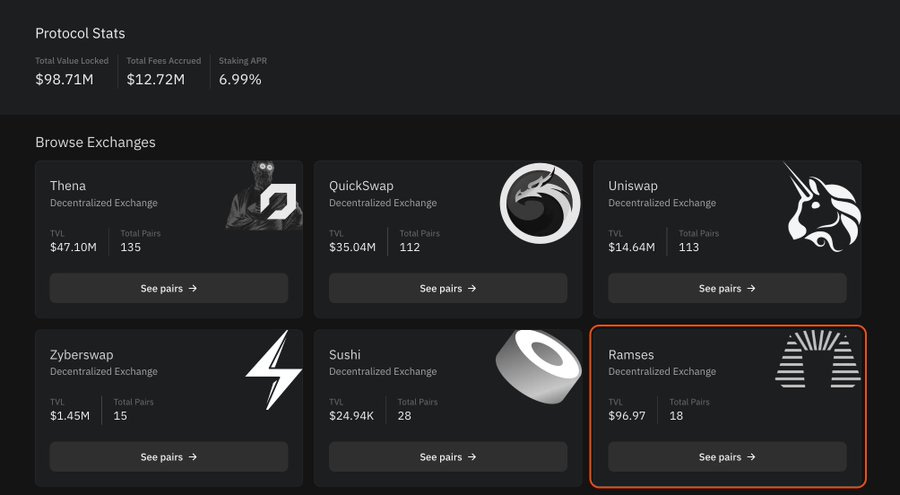Click the Total Fees Accrued label
900x495 pixels.
(164, 61)
